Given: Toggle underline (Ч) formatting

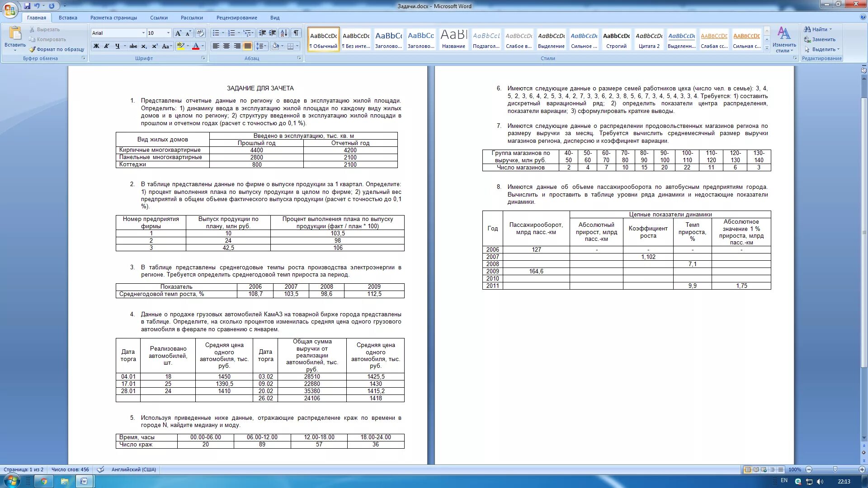Looking at the screenshot, I should click(x=118, y=46).
